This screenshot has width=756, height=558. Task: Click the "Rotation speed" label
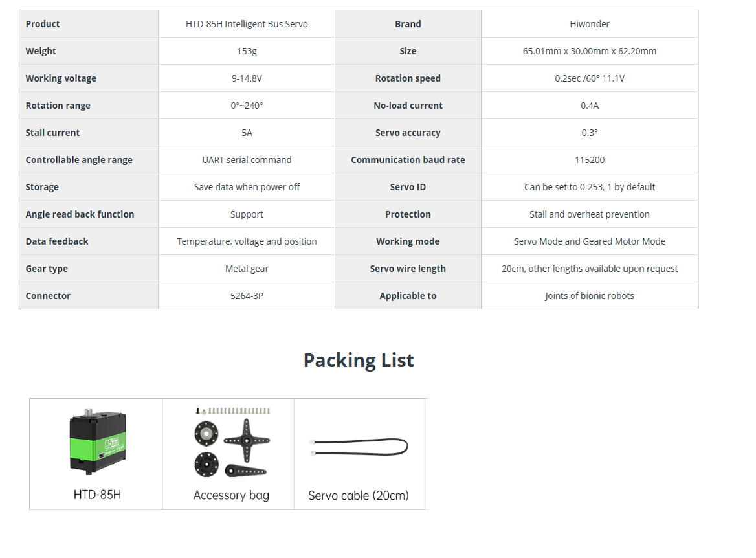point(408,78)
